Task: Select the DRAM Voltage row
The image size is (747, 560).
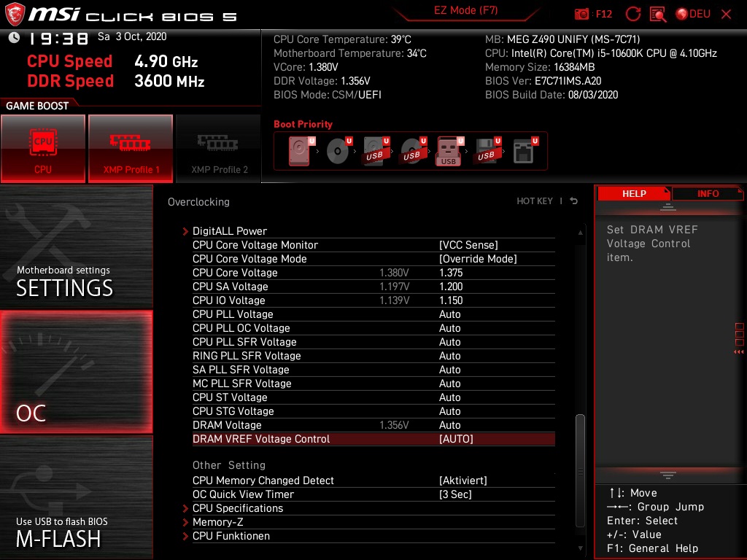Action: point(373,425)
